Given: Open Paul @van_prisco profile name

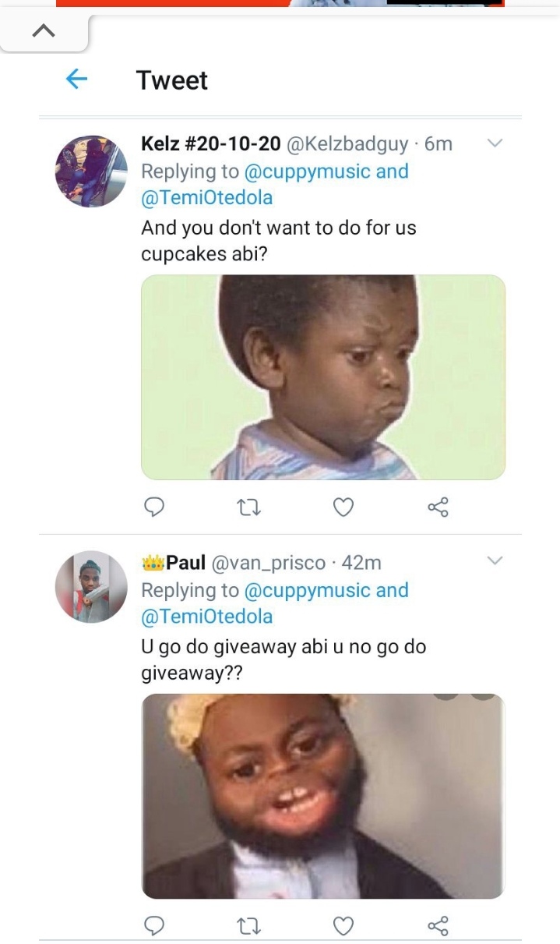Looking at the screenshot, I should 186,562.
